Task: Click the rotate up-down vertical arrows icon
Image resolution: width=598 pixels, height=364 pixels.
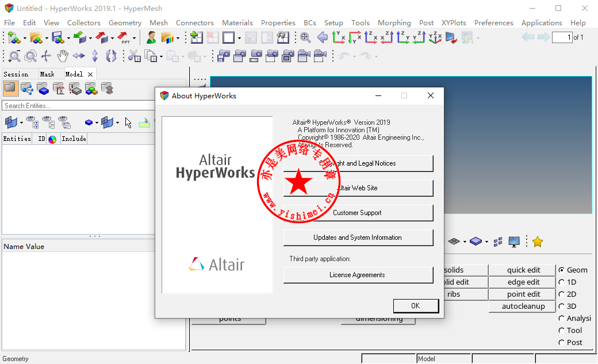Action: tap(95, 56)
